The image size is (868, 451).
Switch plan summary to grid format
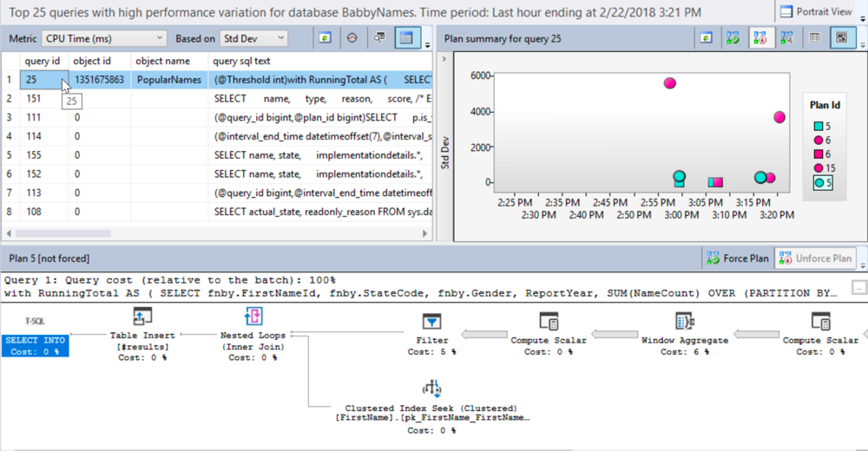[x=815, y=38]
